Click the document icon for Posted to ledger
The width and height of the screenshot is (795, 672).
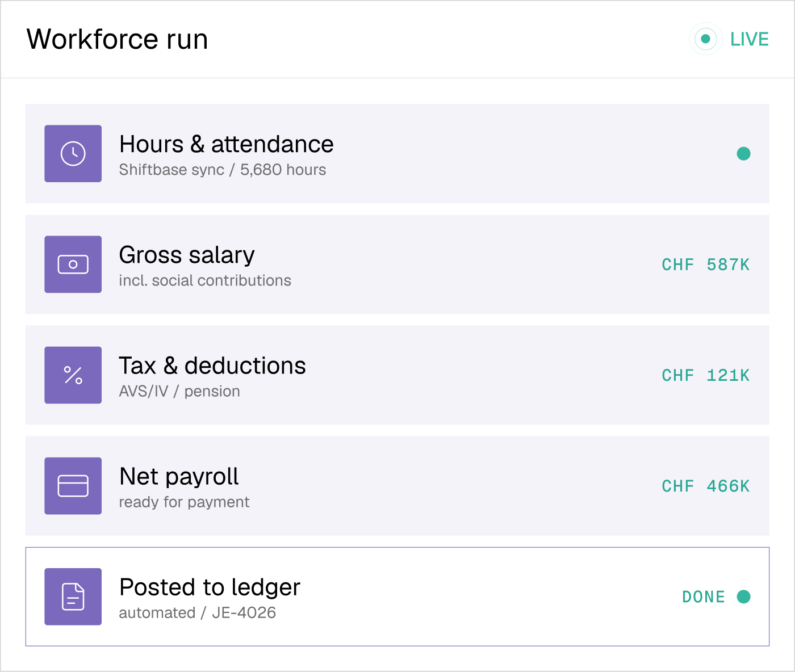point(73,597)
